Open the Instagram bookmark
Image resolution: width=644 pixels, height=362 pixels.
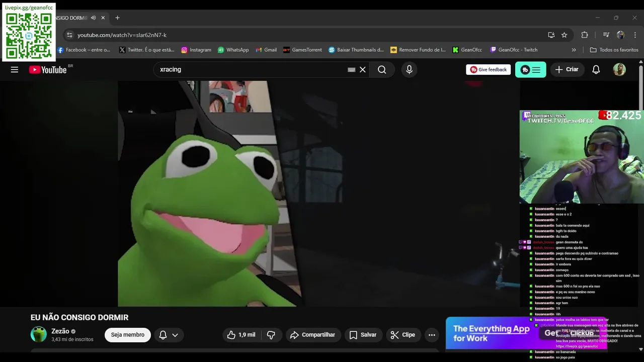point(196,50)
